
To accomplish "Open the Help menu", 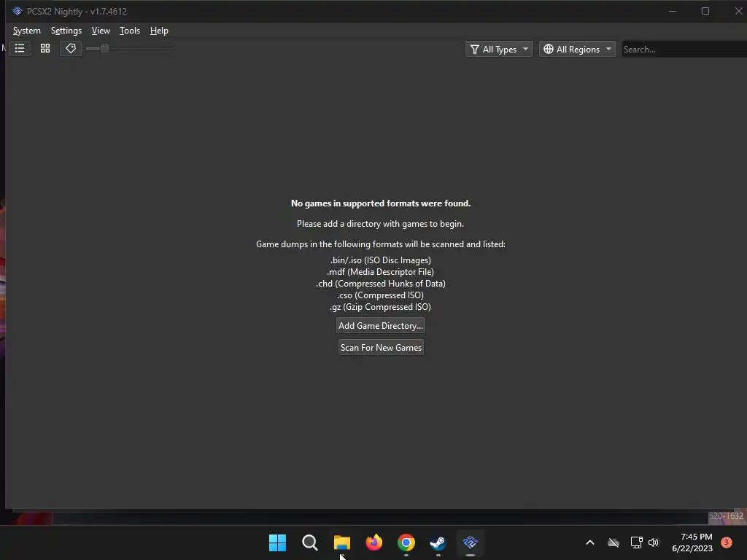I will coord(159,31).
